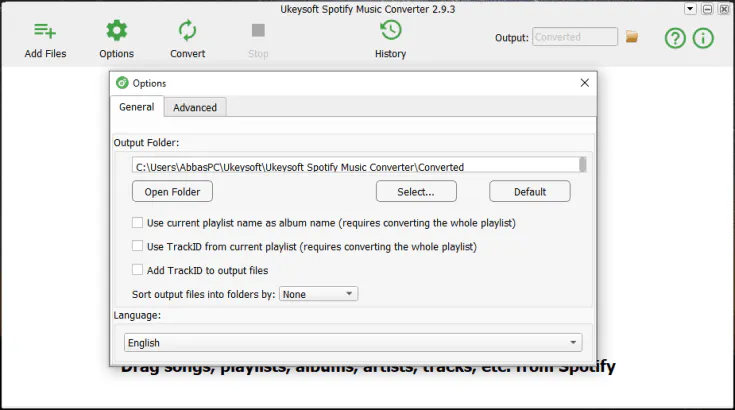Show about info with the i icon

pos(703,38)
